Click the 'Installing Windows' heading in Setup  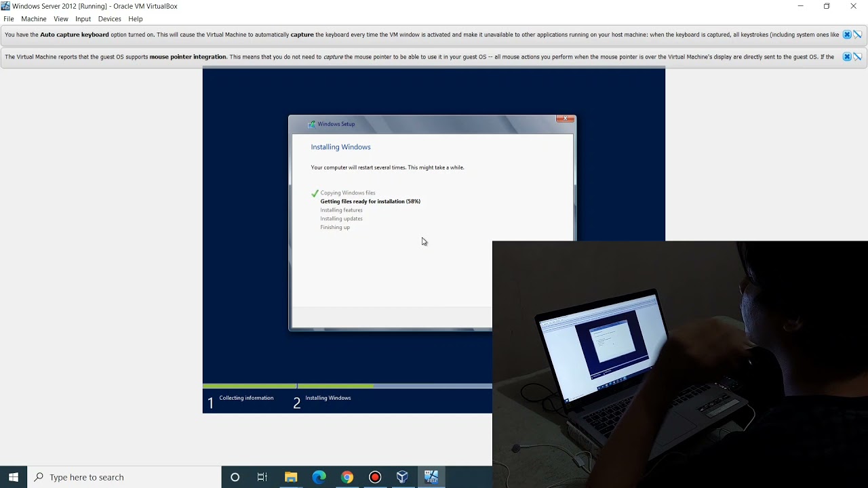340,147
